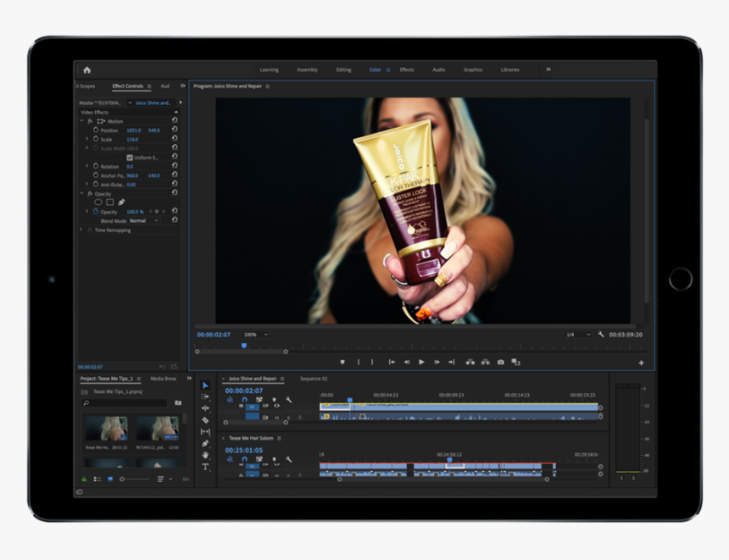Create new bin folder in Project panel
729x560 pixels.
[178, 402]
